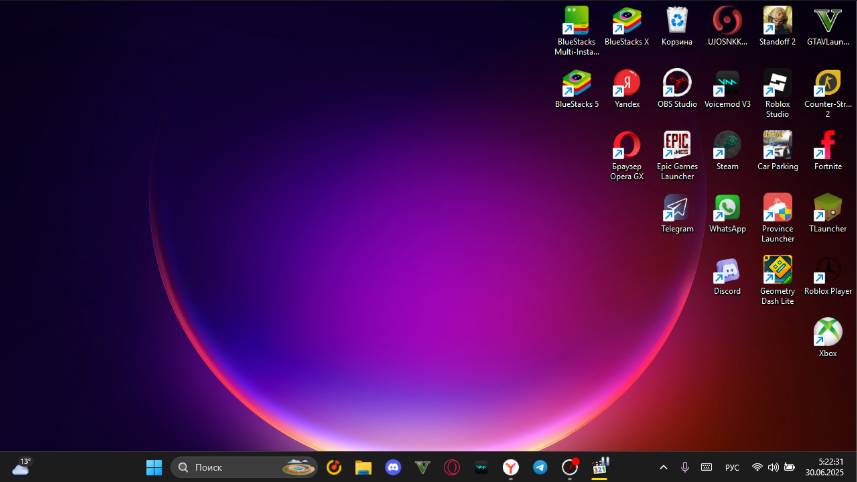This screenshot has width=857, height=482.
Task: Select the Province Launcher shortcut
Action: point(778,218)
